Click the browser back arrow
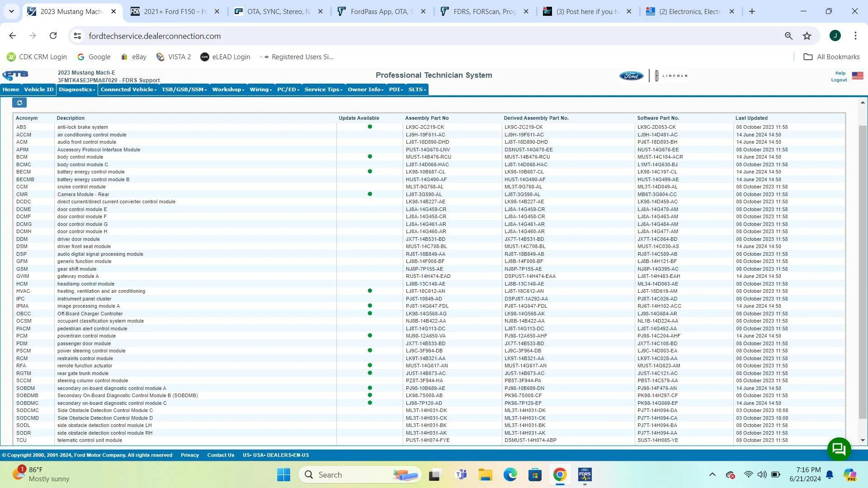The height and width of the screenshot is (488, 868). point(12,36)
